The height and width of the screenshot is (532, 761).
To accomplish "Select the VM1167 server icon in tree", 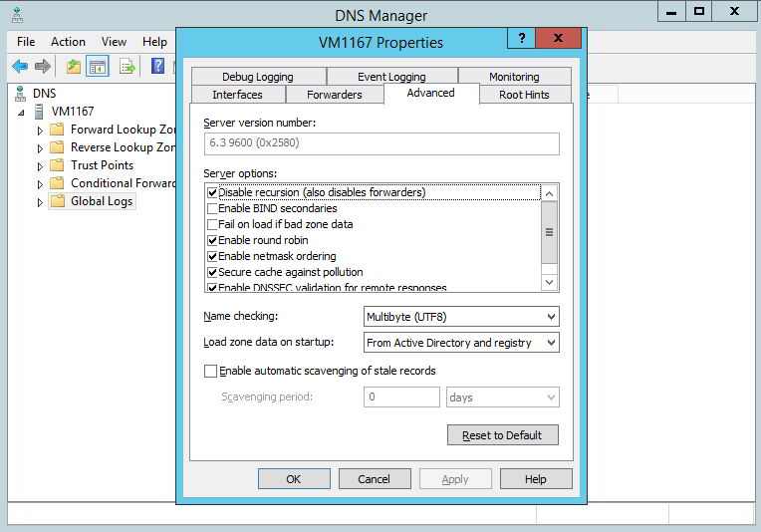I will 39,112.
